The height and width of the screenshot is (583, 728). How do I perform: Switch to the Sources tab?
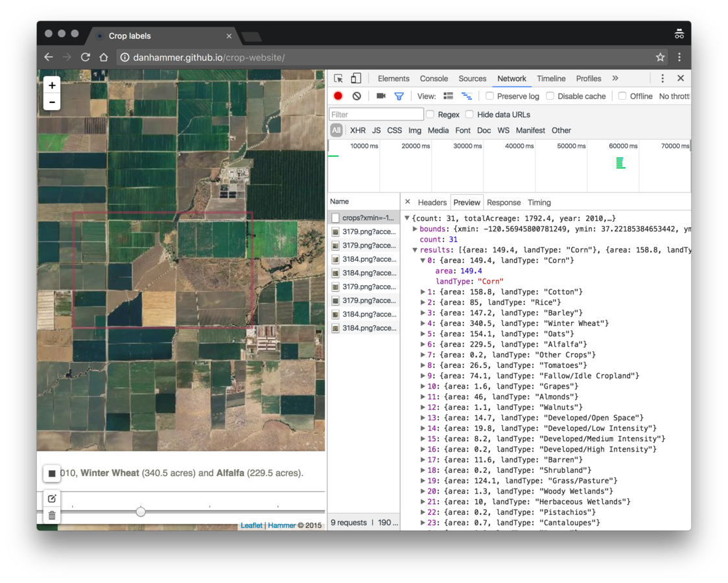472,78
